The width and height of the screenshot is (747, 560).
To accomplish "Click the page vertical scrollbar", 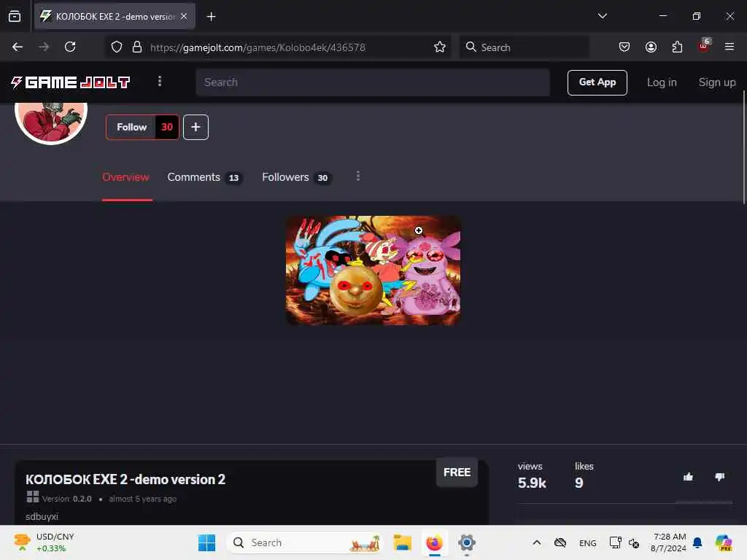I will tap(743, 147).
